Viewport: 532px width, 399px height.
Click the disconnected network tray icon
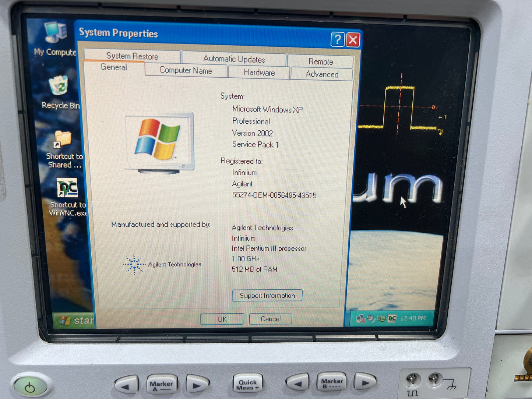360,319
